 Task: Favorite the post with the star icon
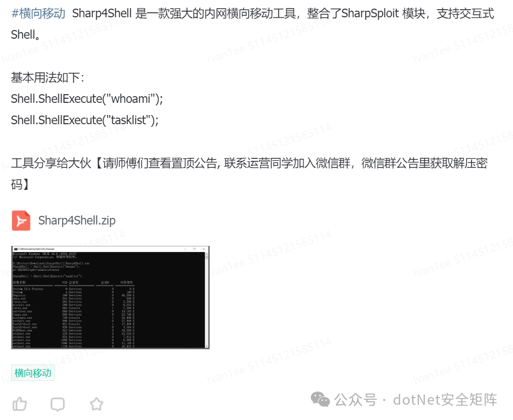pyautogui.click(x=97, y=404)
